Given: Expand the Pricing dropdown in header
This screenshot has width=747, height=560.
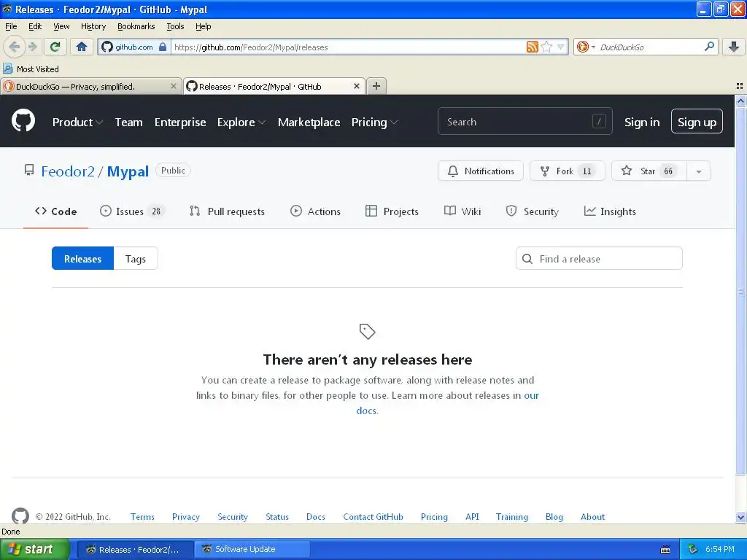Looking at the screenshot, I should (x=374, y=122).
